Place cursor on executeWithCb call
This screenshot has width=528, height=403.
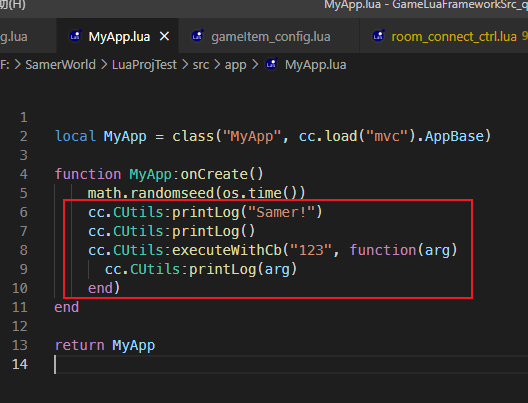tap(227, 250)
